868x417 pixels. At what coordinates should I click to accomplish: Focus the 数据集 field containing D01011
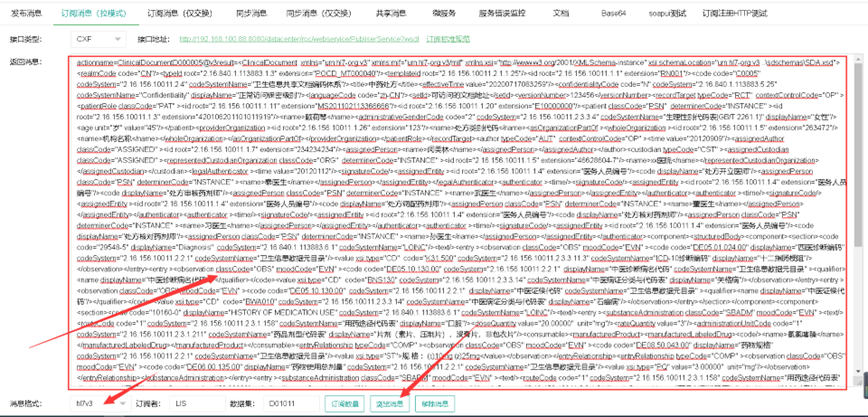click(291, 404)
